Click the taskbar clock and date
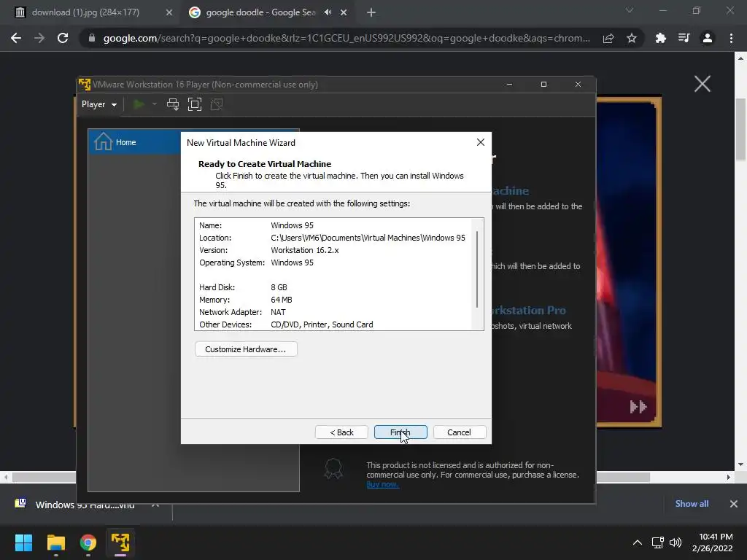747x560 pixels. pyautogui.click(x=712, y=542)
